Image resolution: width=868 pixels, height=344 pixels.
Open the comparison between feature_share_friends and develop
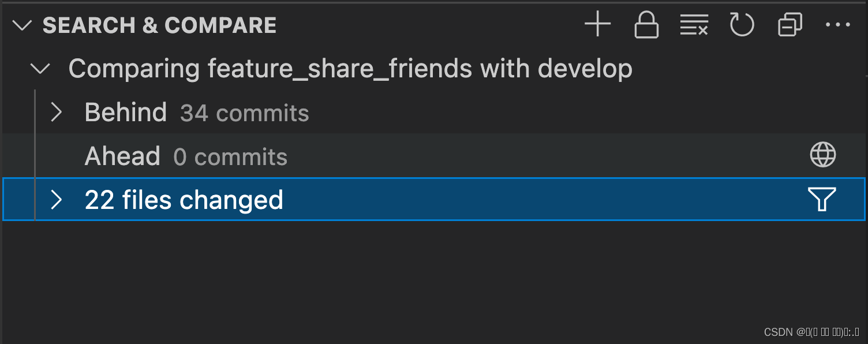[350, 68]
